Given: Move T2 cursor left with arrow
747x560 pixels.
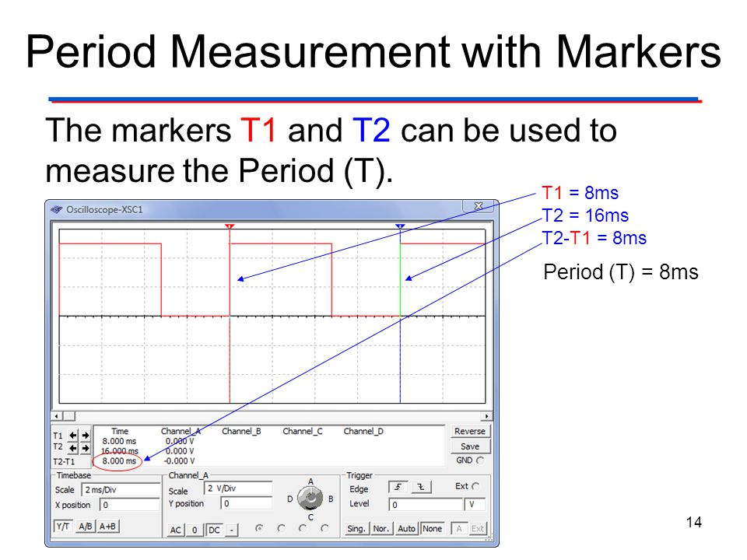Looking at the screenshot, I should [x=73, y=448].
